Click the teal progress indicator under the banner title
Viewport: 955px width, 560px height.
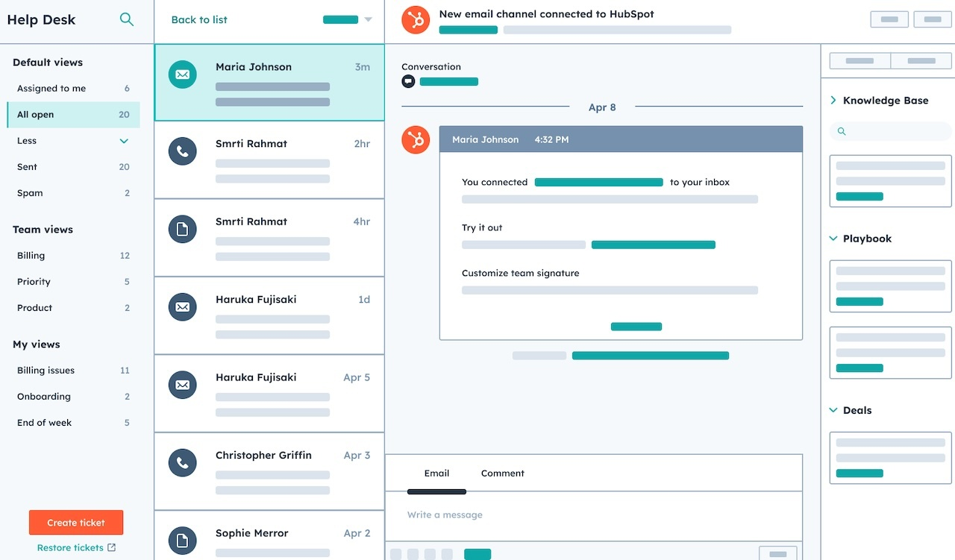[x=468, y=30]
